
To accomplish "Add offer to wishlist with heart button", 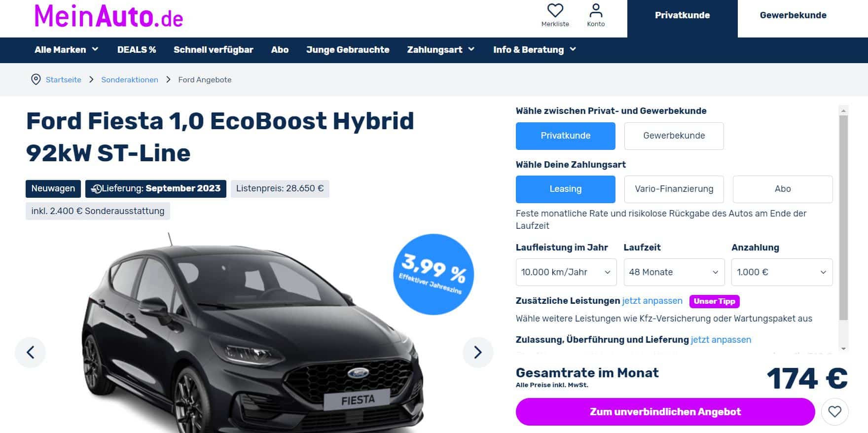I will pos(834,411).
